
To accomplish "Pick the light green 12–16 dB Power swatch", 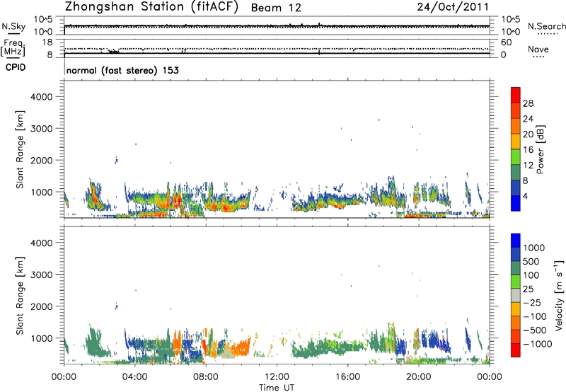I will click(516, 157).
